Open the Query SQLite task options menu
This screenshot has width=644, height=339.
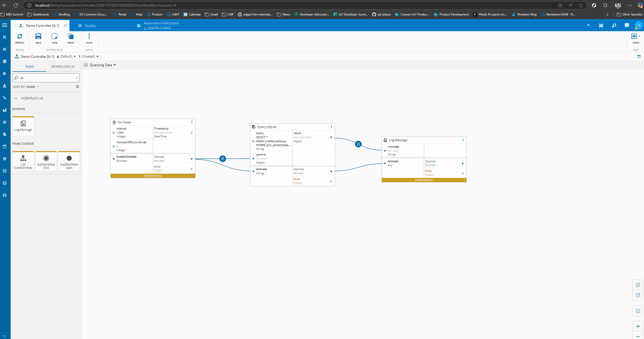coord(331,127)
